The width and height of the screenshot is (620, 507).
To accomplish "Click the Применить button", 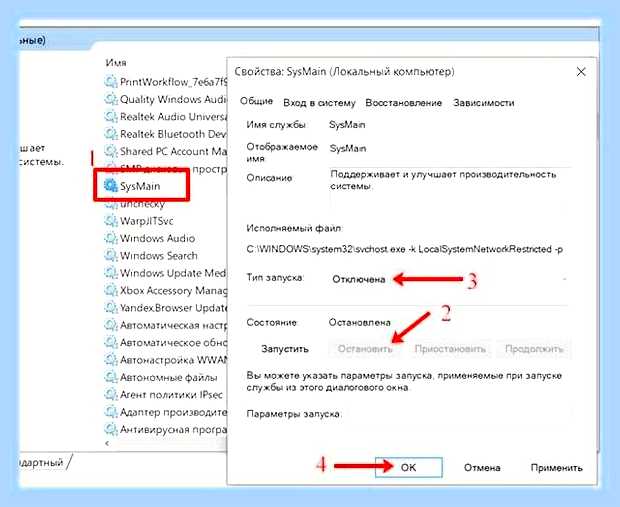I will (556, 468).
